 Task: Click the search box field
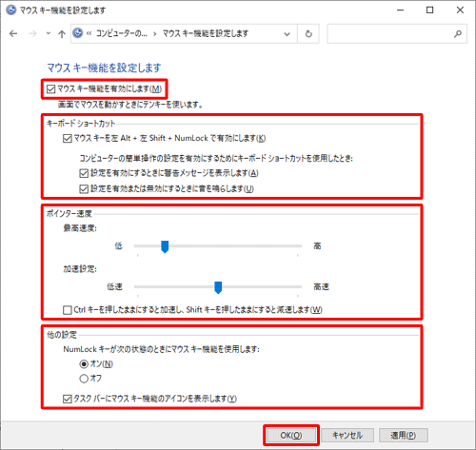[x=397, y=33]
